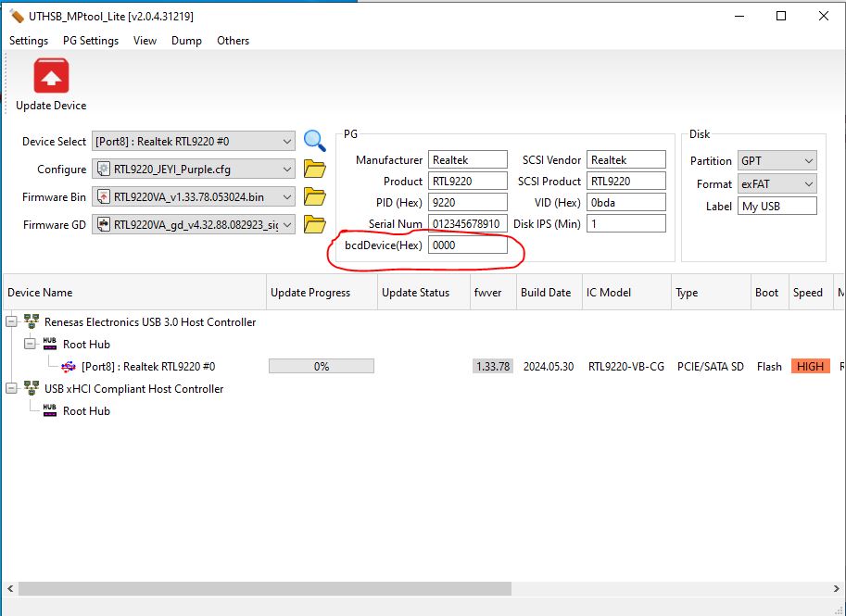Screen dimensions: 846x616
Task: Click the red Update Device icon
Action: point(51,76)
